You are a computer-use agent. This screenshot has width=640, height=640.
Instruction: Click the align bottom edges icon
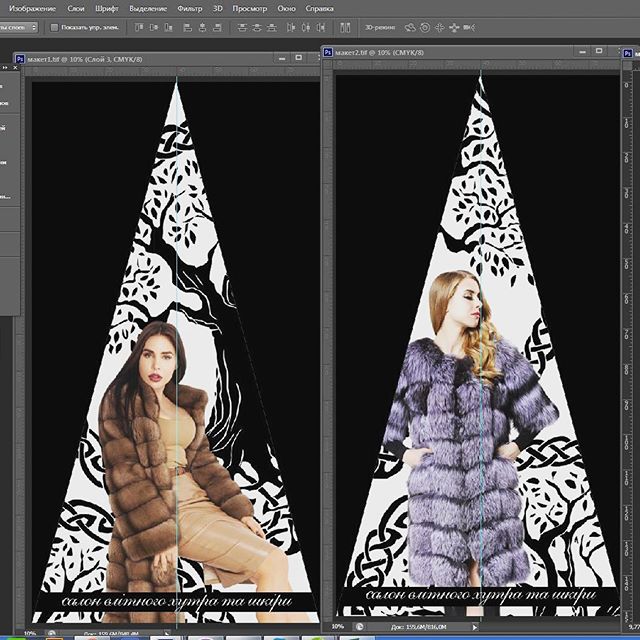pyautogui.click(x=168, y=28)
